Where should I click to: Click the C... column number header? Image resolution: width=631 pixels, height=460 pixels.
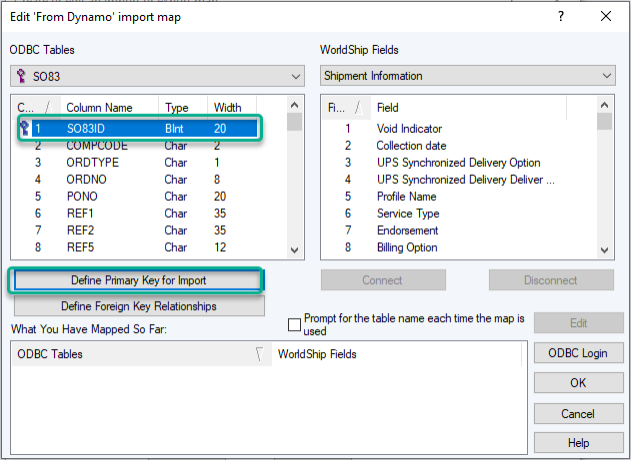[37, 108]
